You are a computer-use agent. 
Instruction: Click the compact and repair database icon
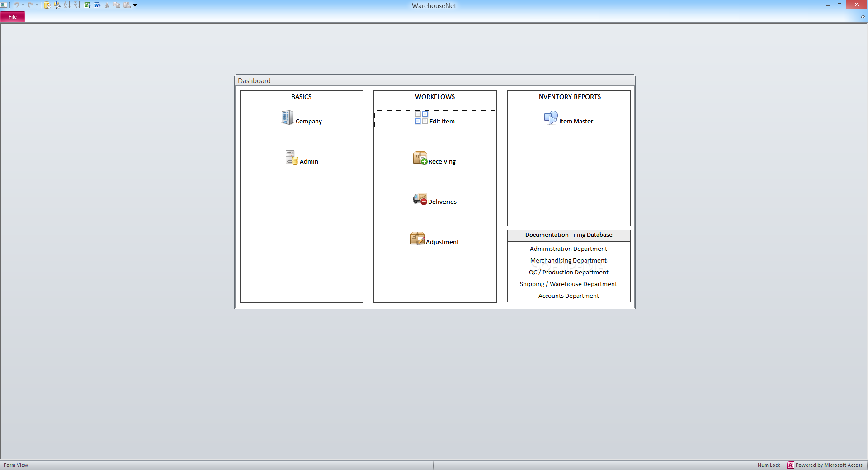(x=57, y=5)
